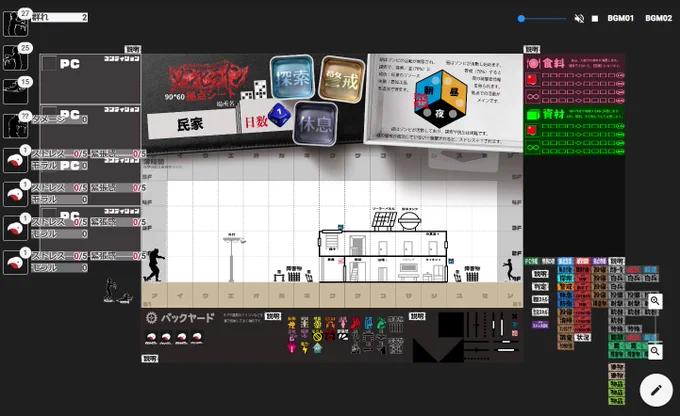Select the character icon with initiative ??
This screenshot has height=416, width=680.
pos(16,126)
